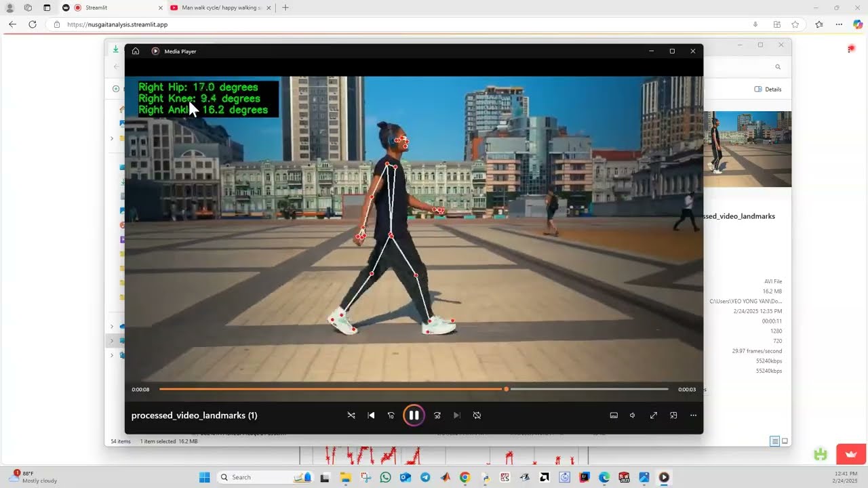Toggle shuffle in Media Player

coord(351,415)
